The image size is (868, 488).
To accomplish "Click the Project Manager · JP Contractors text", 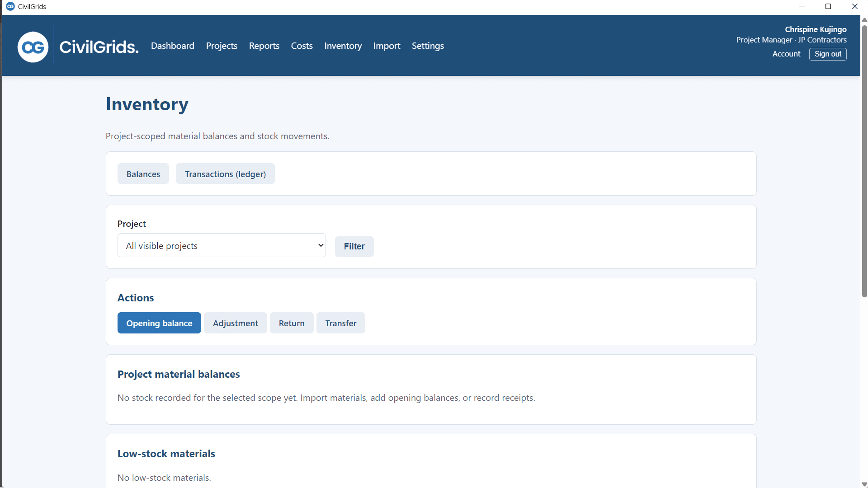I will (791, 40).
